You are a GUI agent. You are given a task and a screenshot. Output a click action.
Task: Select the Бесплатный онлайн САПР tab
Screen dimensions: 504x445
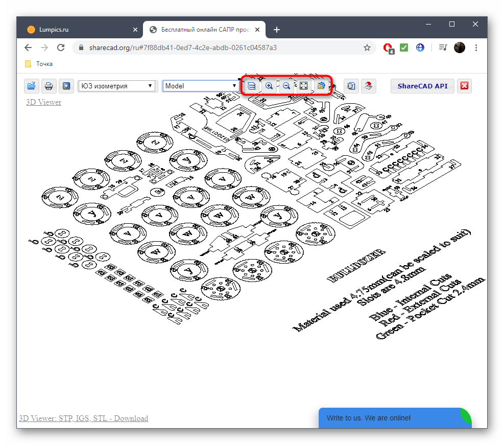click(x=204, y=30)
